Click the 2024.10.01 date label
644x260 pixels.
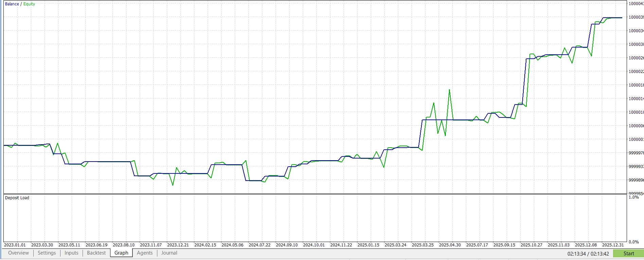pos(314,245)
